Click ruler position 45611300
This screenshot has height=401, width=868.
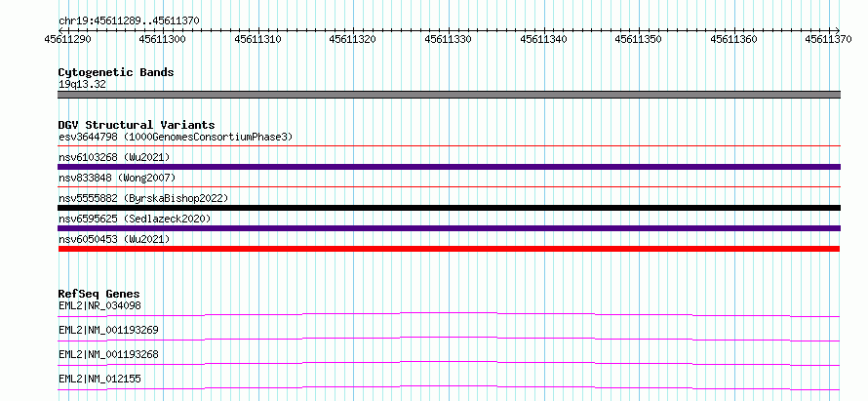pos(163,39)
